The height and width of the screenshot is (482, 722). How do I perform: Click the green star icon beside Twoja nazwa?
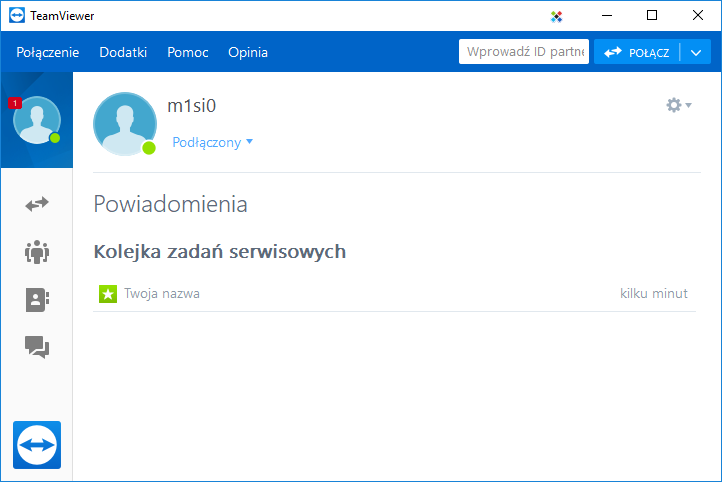108,294
